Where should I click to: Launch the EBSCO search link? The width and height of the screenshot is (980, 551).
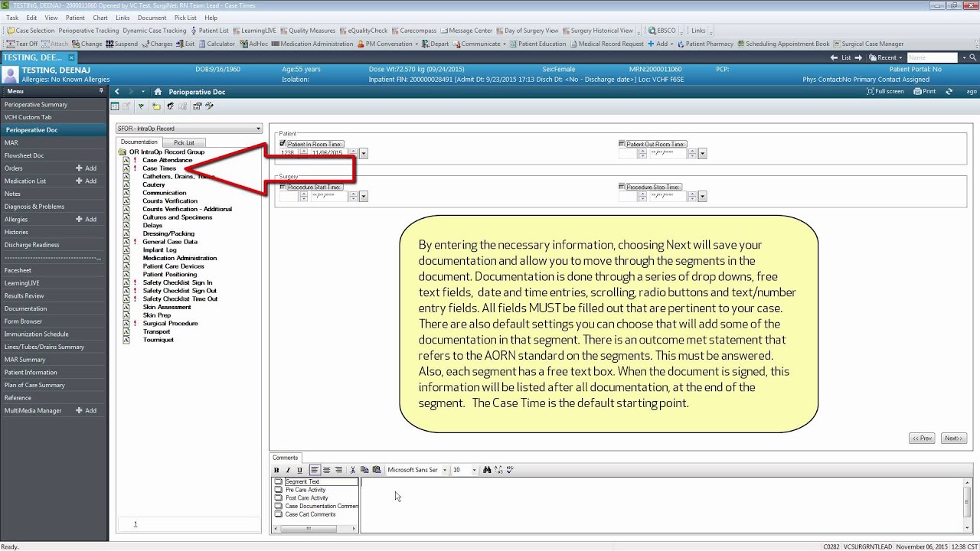(x=662, y=31)
